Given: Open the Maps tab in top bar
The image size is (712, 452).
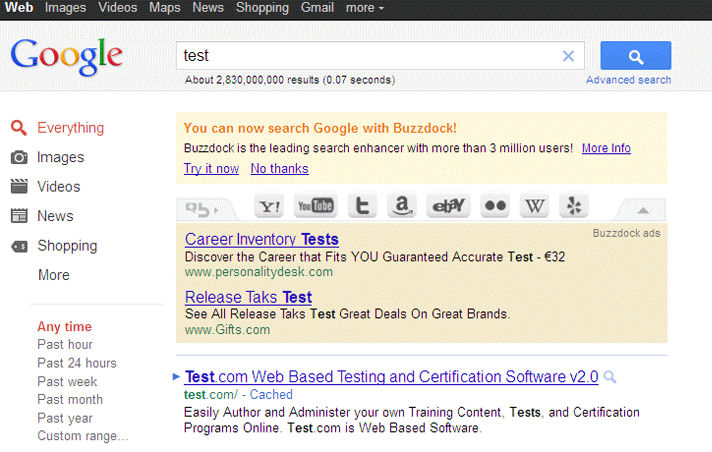Looking at the screenshot, I should [x=165, y=8].
